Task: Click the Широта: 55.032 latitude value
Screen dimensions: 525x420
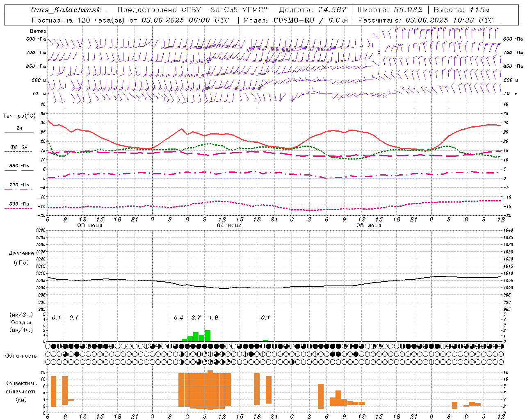Action: (x=390, y=10)
